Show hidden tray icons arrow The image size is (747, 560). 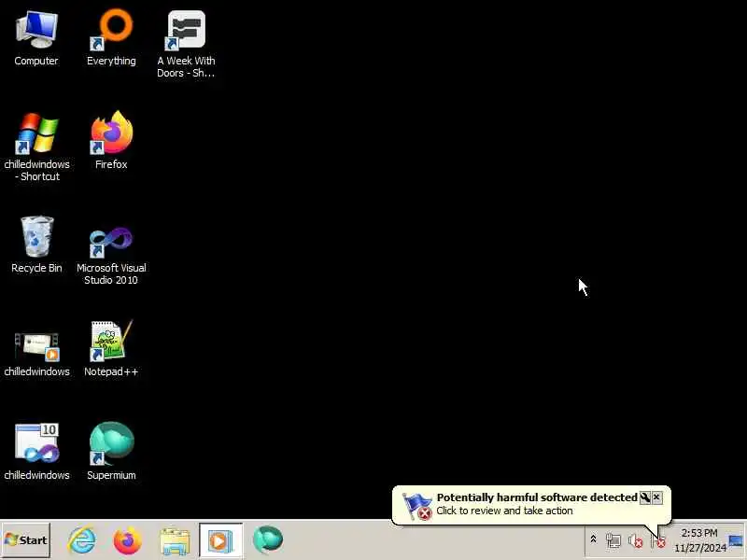593,539
